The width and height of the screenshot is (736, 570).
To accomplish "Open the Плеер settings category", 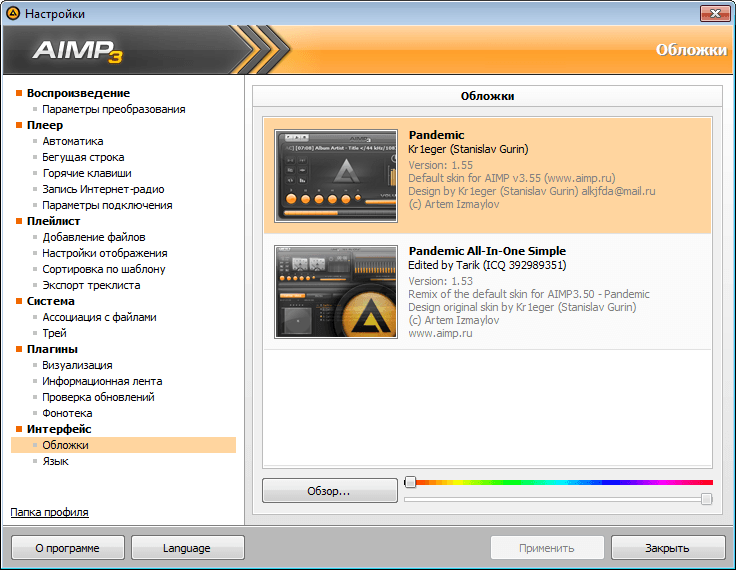I will pos(45,125).
